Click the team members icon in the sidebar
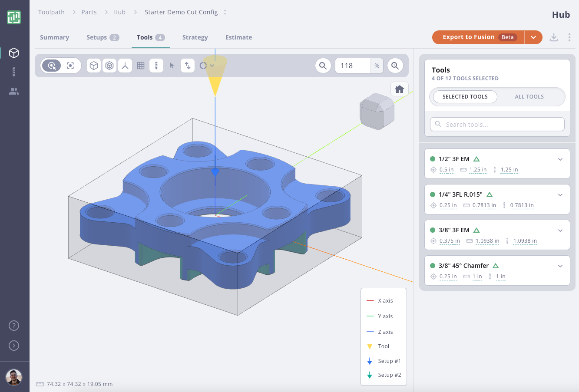This screenshot has width=579, height=392. coord(14,91)
